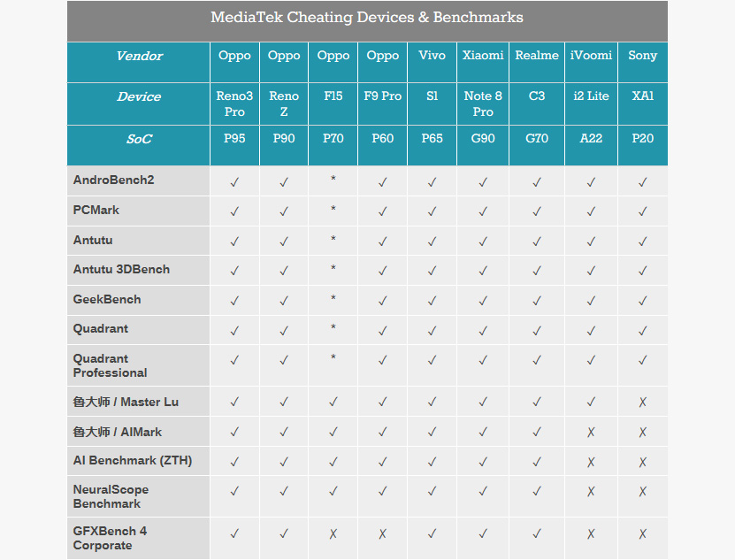Select the Xiaomi vendor column header
Screen dimensions: 735x560
click(483, 62)
